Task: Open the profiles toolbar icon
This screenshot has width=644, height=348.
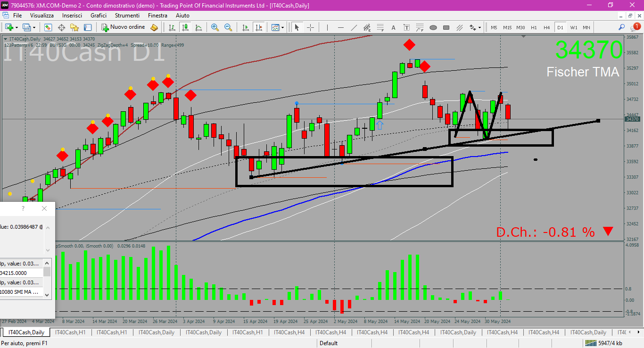Action: (27, 27)
